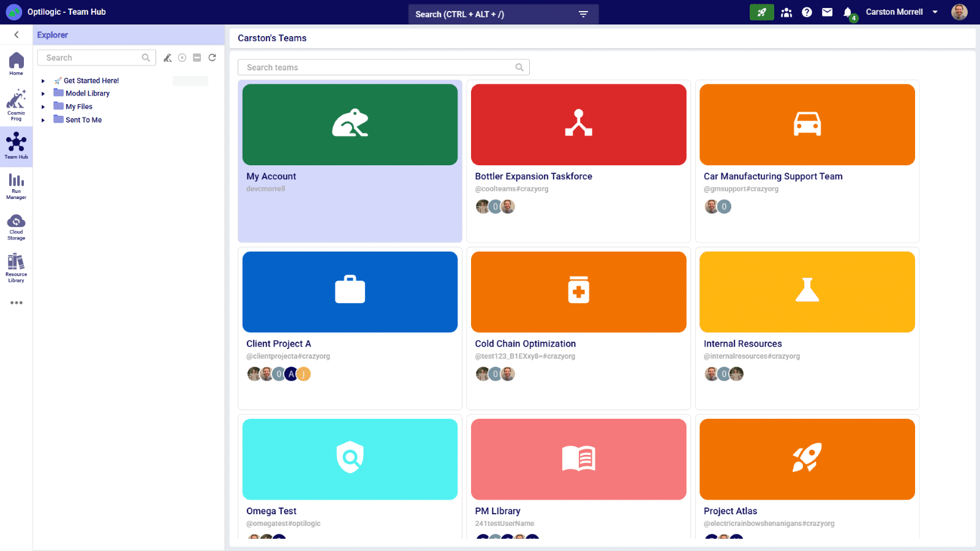Click Bottler Expansion Taskforce member avatars
Viewport: 980px width, 551px height.
(495, 206)
